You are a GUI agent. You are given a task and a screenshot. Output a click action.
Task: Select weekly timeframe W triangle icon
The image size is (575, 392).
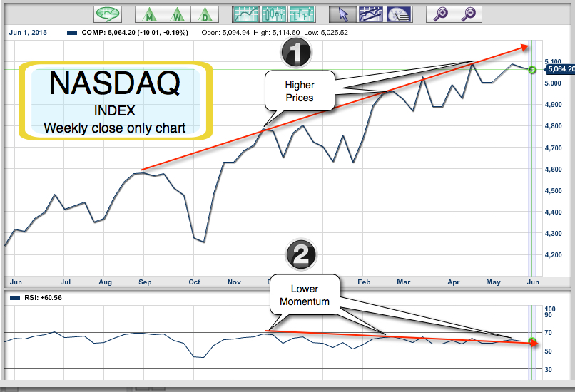coord(177,14)
